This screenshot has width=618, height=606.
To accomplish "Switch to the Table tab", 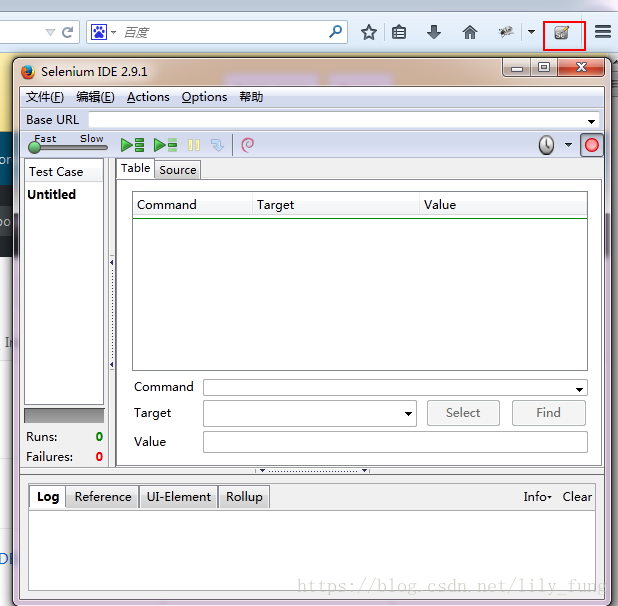I will pyautogui.click(x=135, y=168).
